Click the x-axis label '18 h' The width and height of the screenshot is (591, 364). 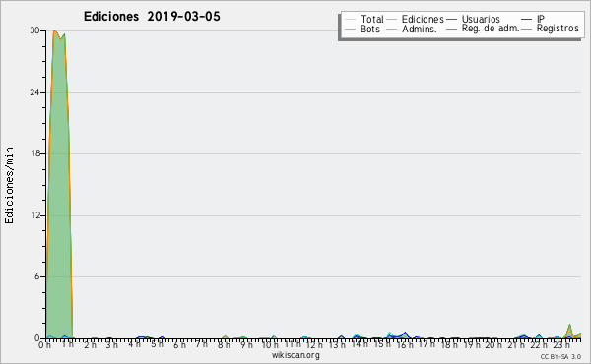[x=448, y=345]
